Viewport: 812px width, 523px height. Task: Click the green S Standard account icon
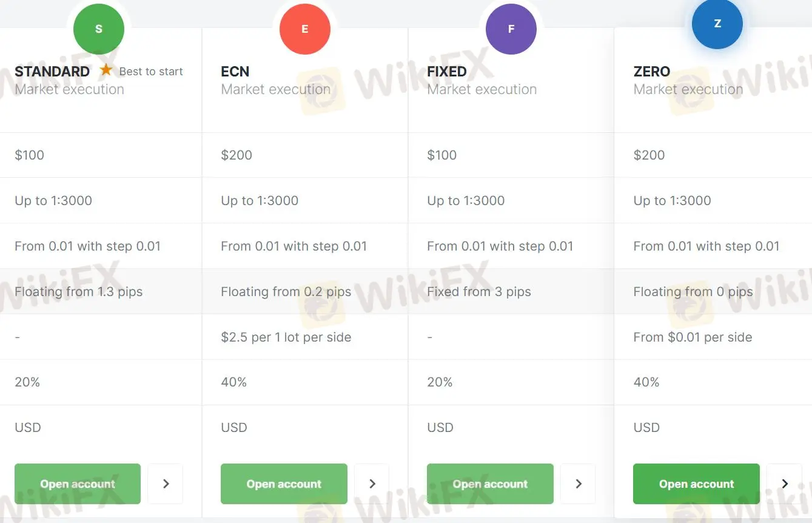point(99,29)
